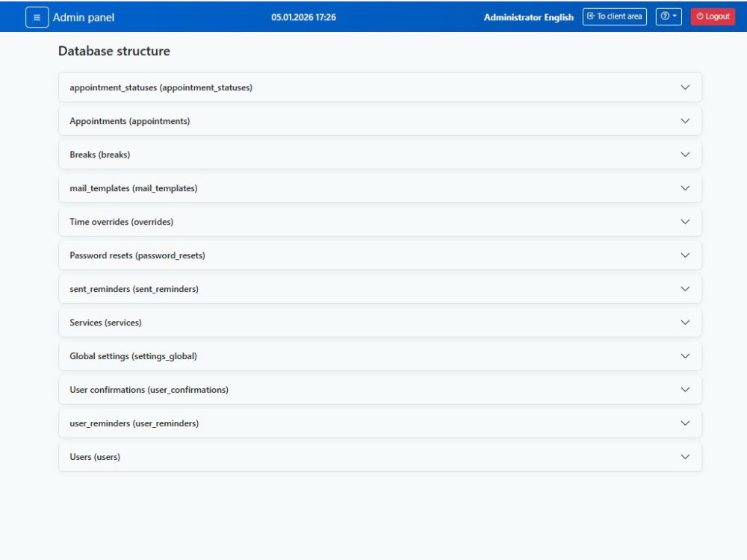
Task: Click Password resets (password_resets) label
Action: click(x=137, y=255)
